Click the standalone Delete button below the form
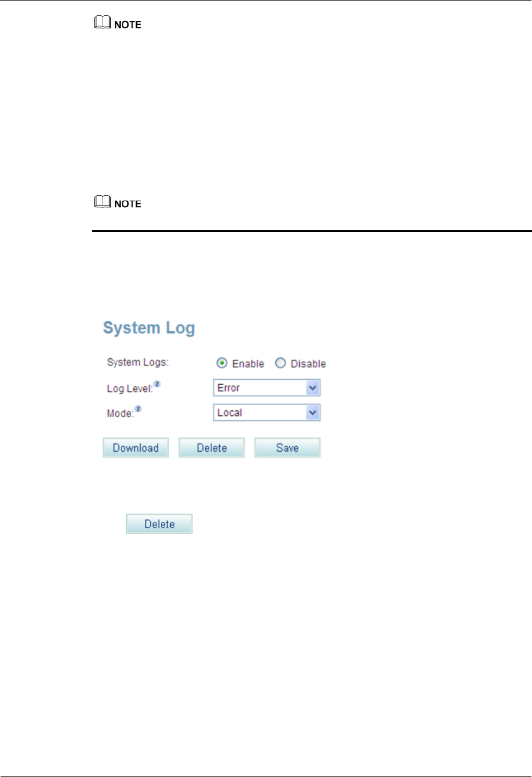Screen dimensions: 532x777 [159, 524]
